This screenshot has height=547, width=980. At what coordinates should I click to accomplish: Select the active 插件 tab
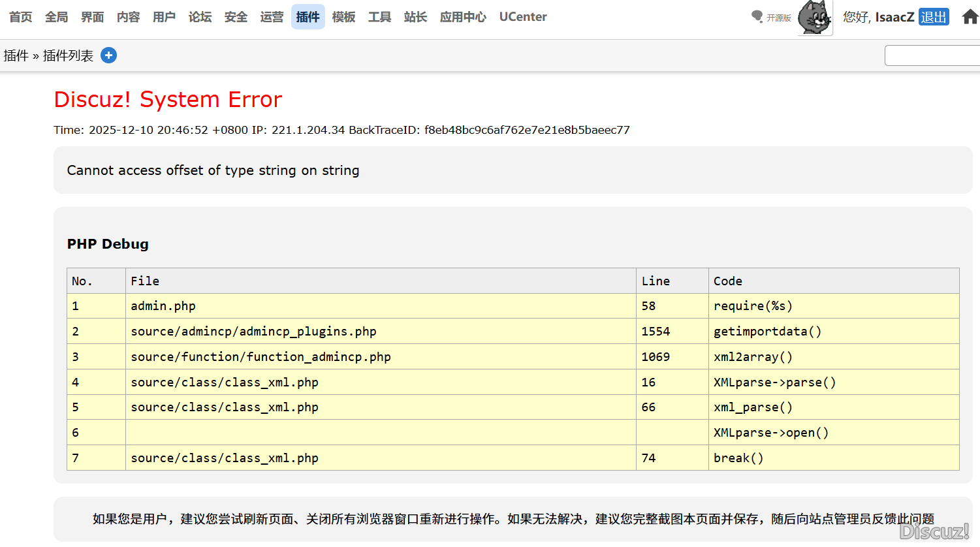[308, 17]
